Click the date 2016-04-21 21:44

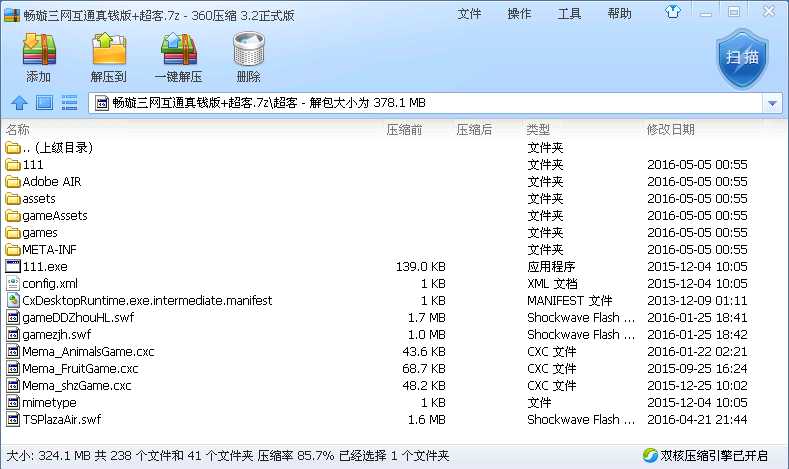pyautogui.click(x=697, y=420)
